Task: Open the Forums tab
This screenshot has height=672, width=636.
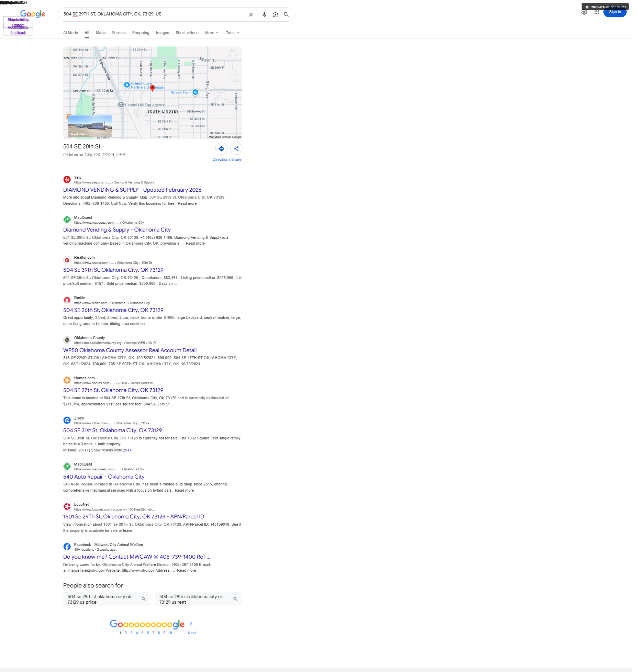Action: coord(119,33)
